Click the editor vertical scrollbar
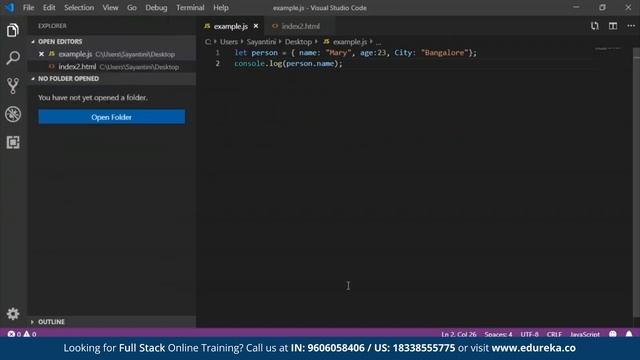The height and width of the screenshot is (360, 640). pos(636,182)
